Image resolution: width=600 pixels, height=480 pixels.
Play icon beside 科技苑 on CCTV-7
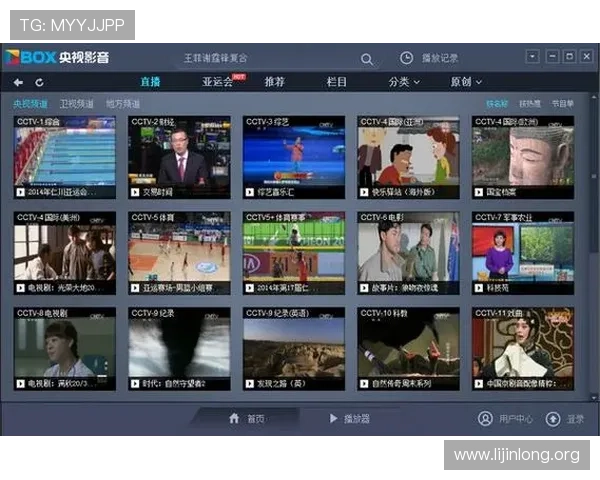coord(479,288)
